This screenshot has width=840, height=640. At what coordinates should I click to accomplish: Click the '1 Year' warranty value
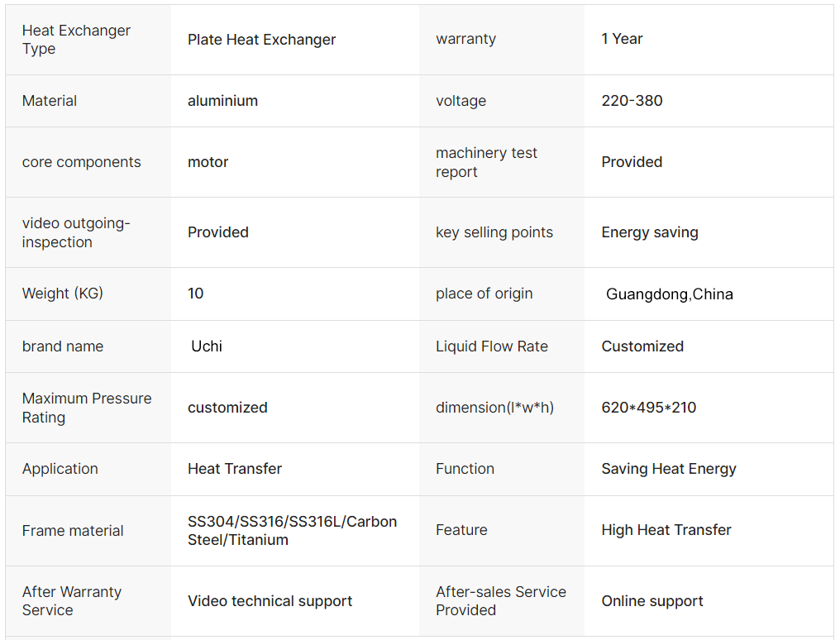pos(622,39)
